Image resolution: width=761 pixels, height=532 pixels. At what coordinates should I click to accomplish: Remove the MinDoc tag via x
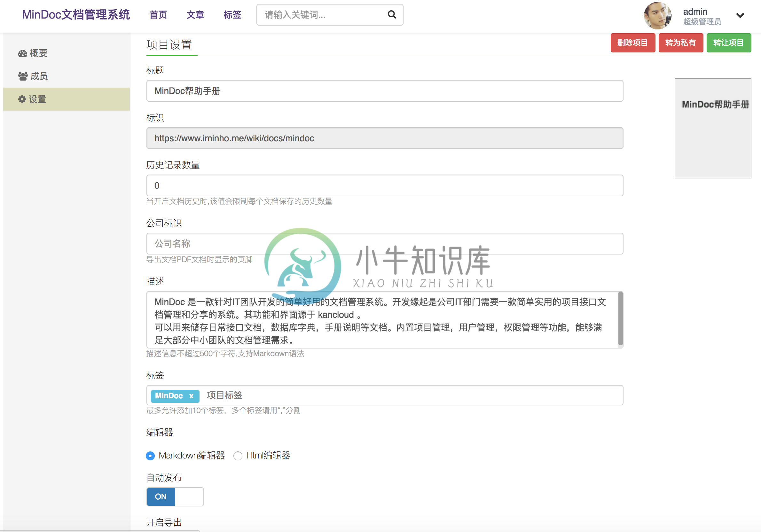[x=191, y=396]
